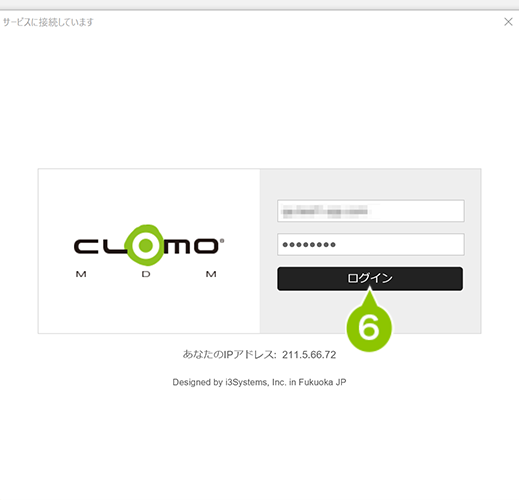Image resolution: width=519 pixels, height=500 pixels.
Task: Focus the blurred username input field
Action: coord(371,211)
